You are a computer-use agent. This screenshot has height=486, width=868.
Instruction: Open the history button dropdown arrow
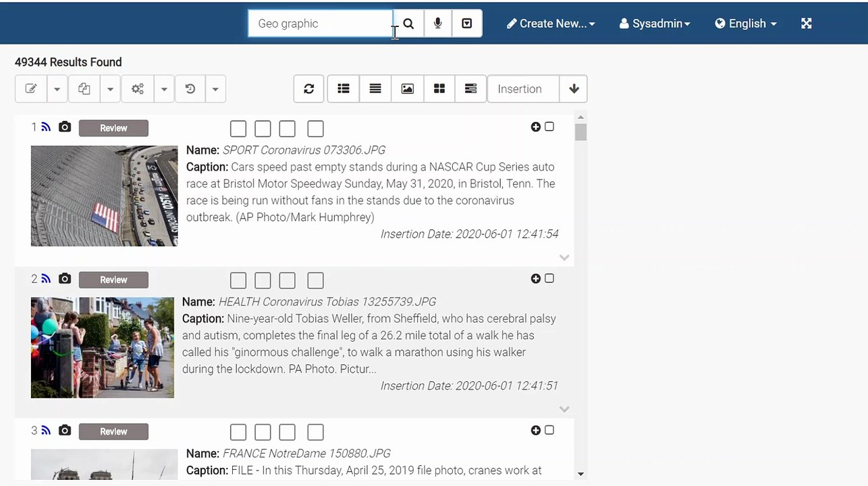pos(215,88)
